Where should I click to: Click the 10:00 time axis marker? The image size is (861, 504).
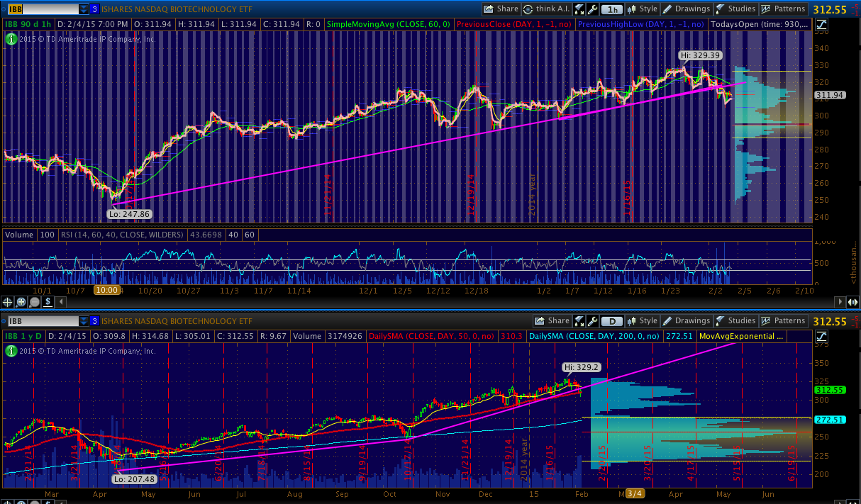(106, 290)
